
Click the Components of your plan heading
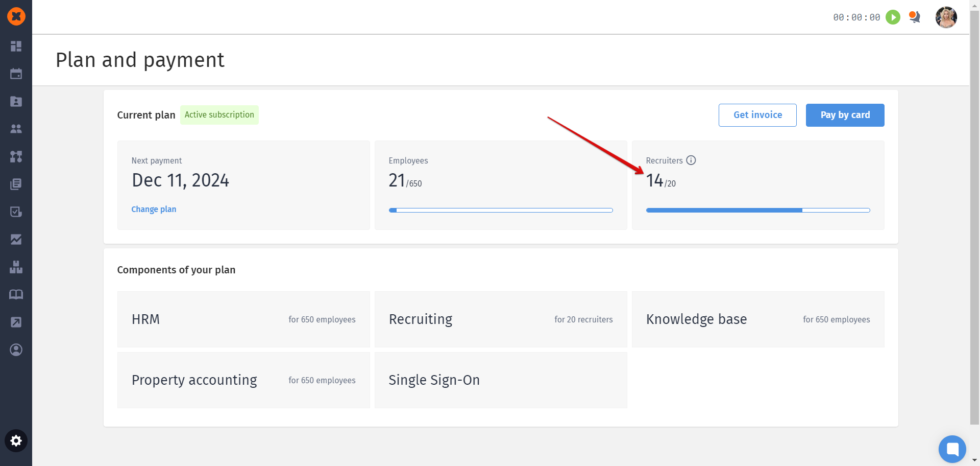coord(176,270)
